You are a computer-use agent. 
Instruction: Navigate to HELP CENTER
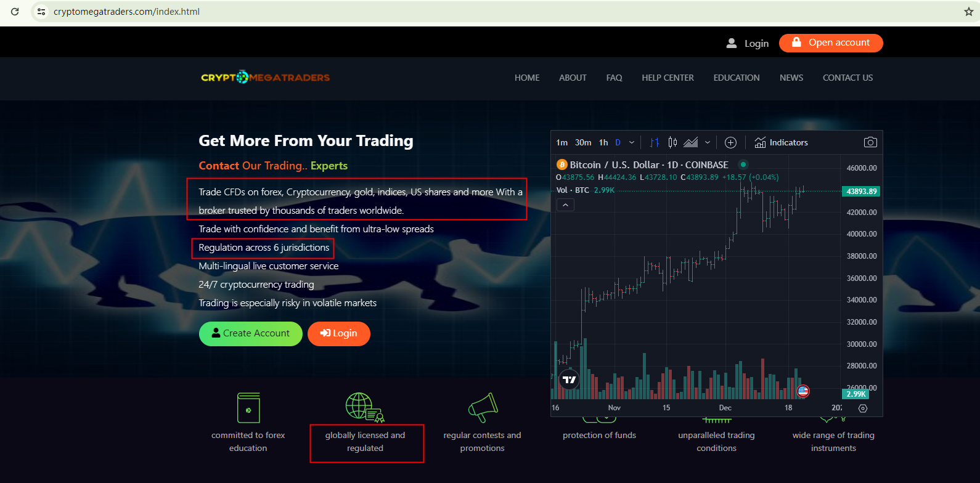(x=668, y=78)
